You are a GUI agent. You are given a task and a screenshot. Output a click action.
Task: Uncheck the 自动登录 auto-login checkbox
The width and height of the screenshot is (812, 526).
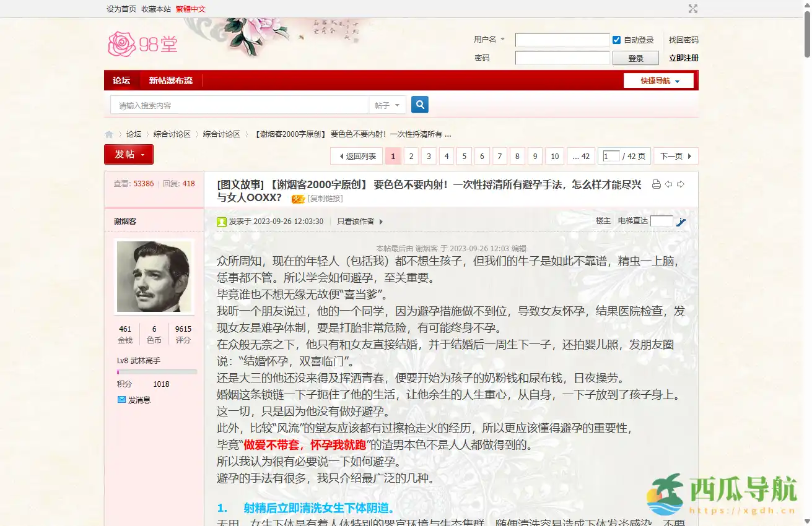616,39
